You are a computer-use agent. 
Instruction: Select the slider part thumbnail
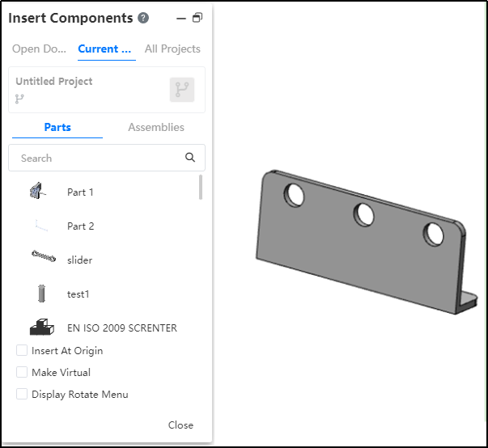coord(44,256)
